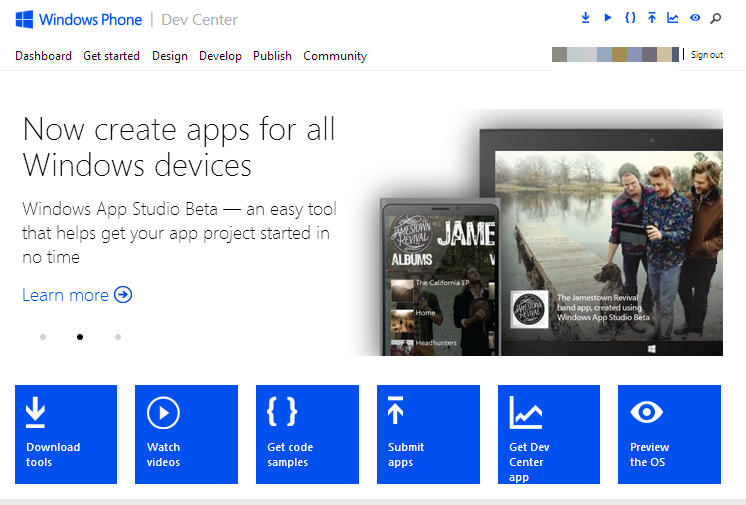746x505 pixels.
Task: Open the Get Dev Center app tile
Action: (549, 434)
